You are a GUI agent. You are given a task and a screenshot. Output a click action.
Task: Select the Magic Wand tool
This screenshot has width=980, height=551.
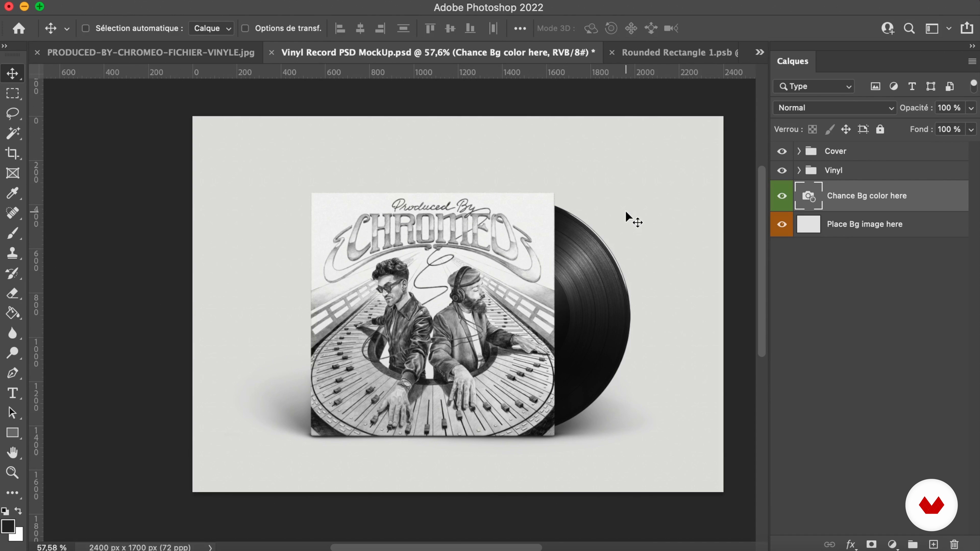(12, 133)
